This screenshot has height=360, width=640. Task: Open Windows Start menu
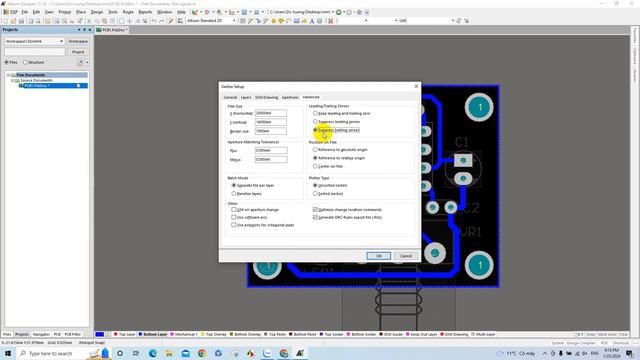coord(8,353)
